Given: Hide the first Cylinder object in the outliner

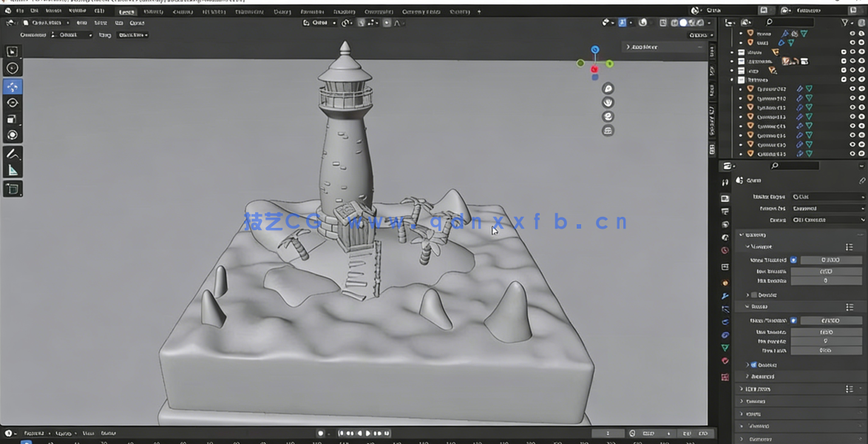Looking at the screenshot, I should (x=852, y=89).
